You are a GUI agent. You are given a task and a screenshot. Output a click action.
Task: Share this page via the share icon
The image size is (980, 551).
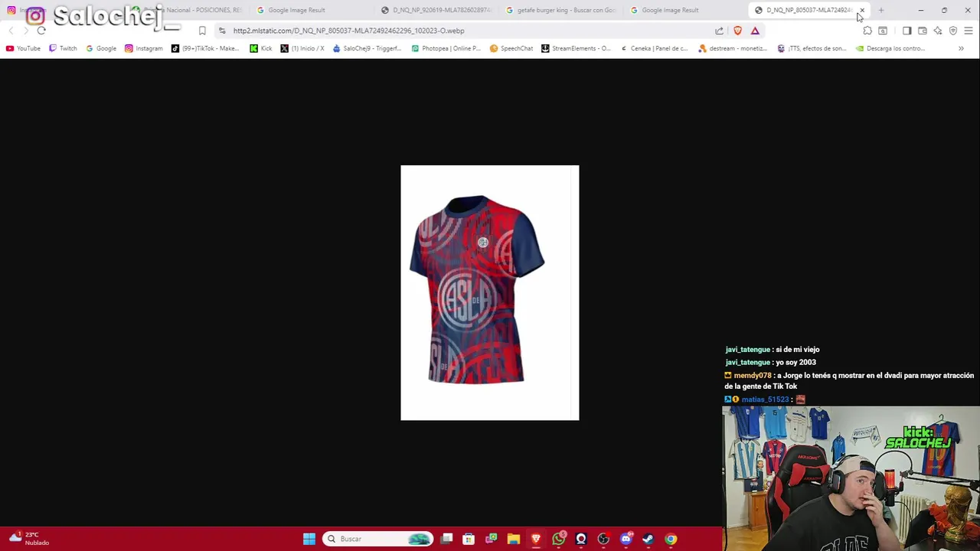[x=720, y=31]
